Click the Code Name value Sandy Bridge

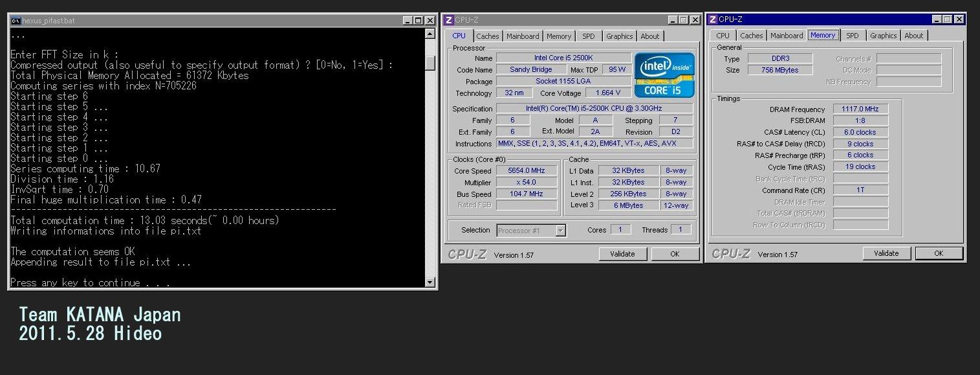[530, 69]
